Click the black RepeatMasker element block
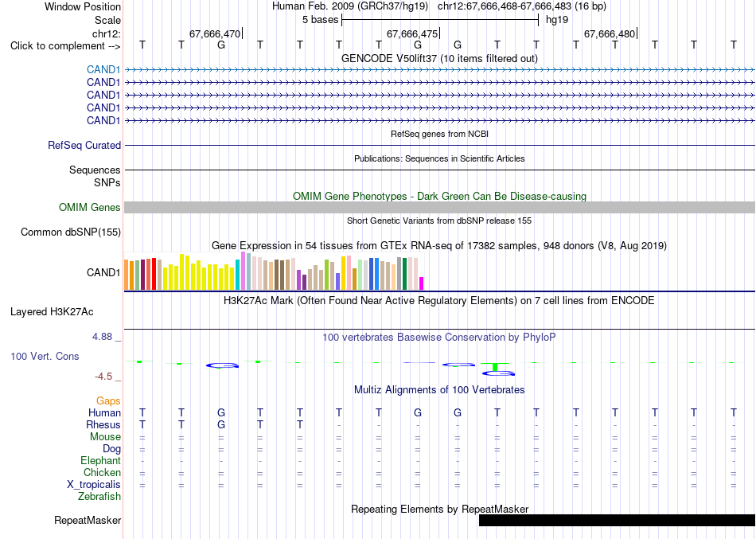Image resolution: width=756 pixels, height=539 pixels. (x=618, y=520)
